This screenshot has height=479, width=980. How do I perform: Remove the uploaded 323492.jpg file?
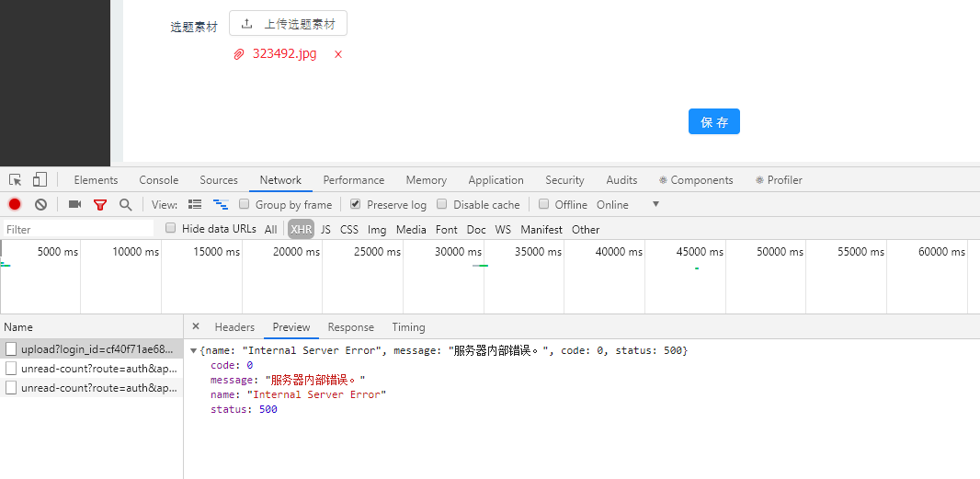(338, 54)
